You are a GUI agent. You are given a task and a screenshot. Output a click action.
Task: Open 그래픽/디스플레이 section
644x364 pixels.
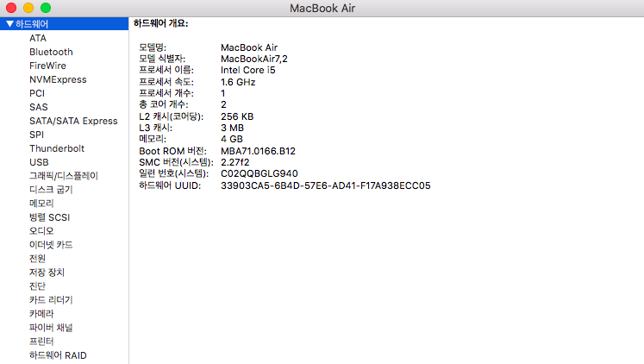[64, 176]
